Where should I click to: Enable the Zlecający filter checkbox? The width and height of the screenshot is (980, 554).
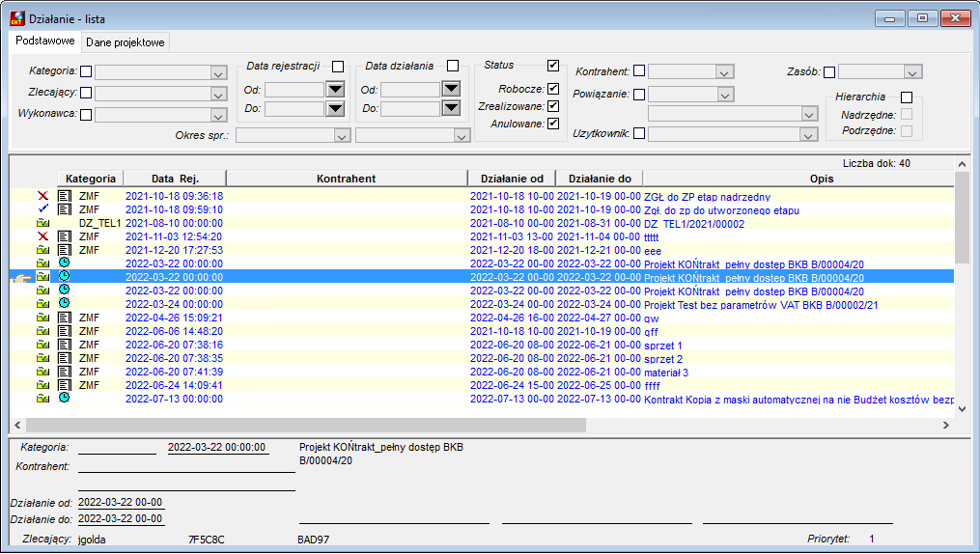[x=86, y=93]
